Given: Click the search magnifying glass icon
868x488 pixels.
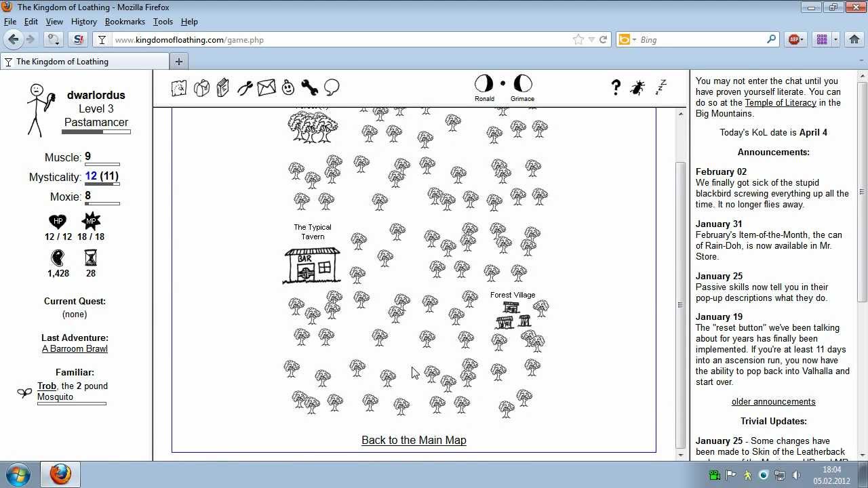Looking at the screenshot, I should tap(771, 39).
